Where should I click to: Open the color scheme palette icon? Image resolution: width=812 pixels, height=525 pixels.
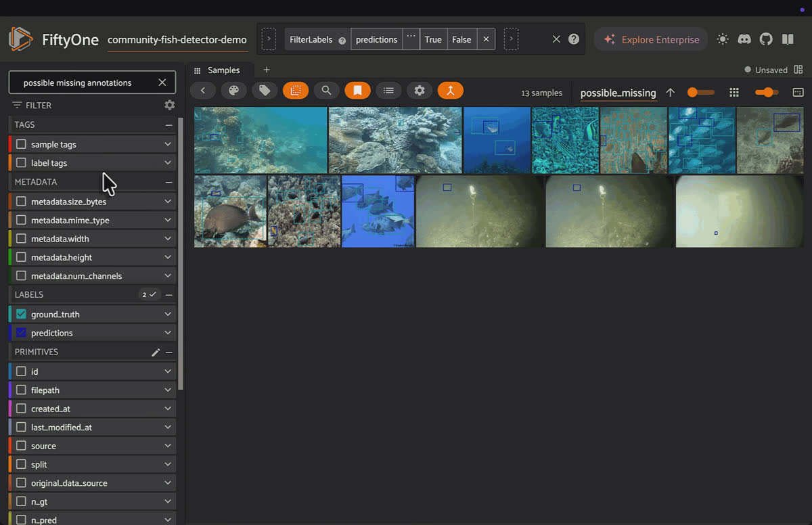(233, 91)
